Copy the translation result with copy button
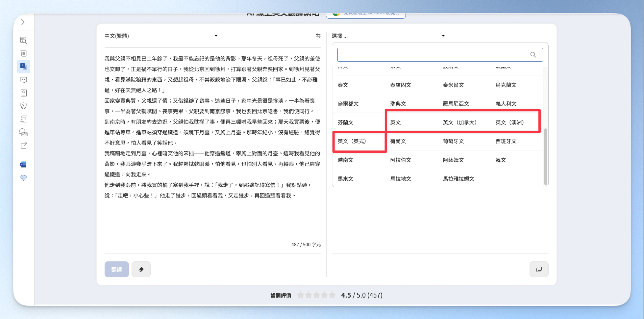The height and width of the screenshot is (319, 644). pos(539,269)
